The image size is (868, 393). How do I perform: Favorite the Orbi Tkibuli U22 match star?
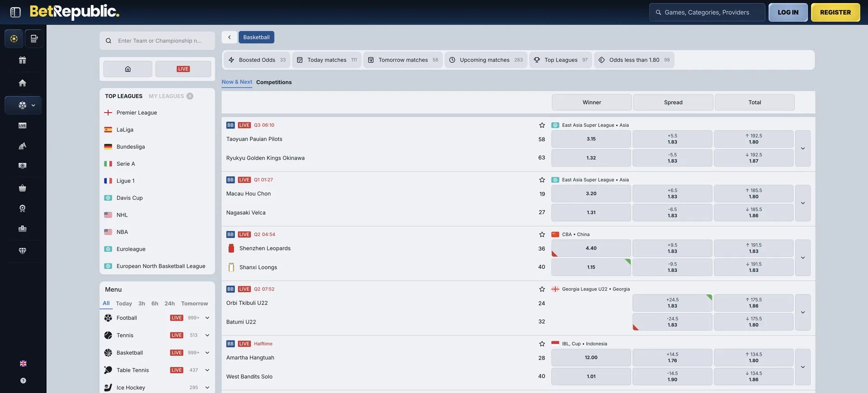(x=542, y=289)
